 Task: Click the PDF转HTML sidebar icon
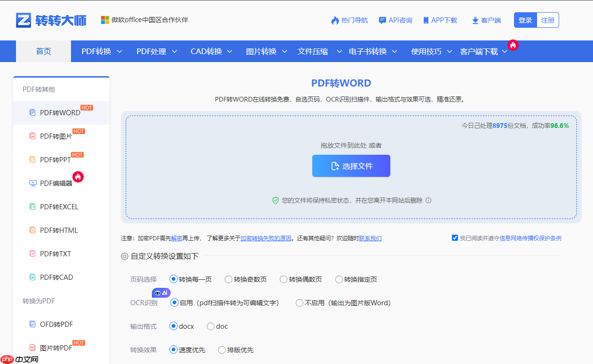(x=32, y=230)
